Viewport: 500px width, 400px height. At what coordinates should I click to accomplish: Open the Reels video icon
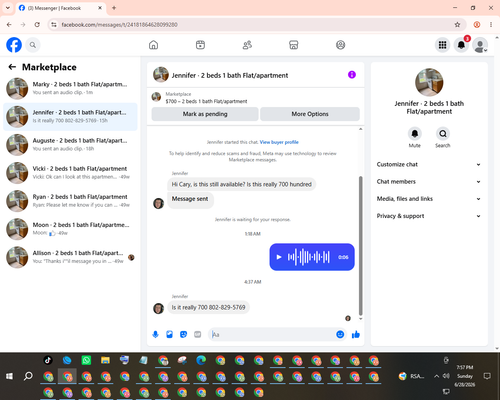(x=200, y=45)
